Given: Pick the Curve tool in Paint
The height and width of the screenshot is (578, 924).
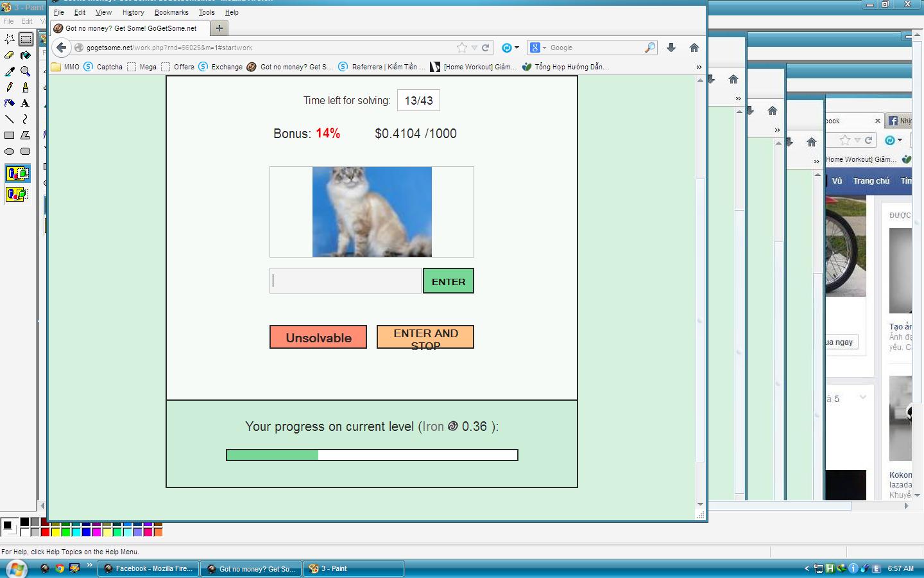Looking at the screenshot, I should tap(26, 119).
